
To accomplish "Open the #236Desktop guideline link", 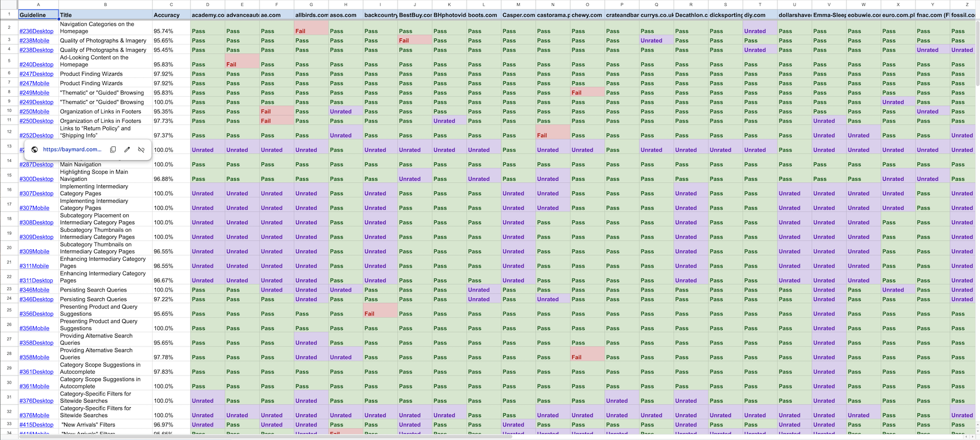I will tap(36, 31).
